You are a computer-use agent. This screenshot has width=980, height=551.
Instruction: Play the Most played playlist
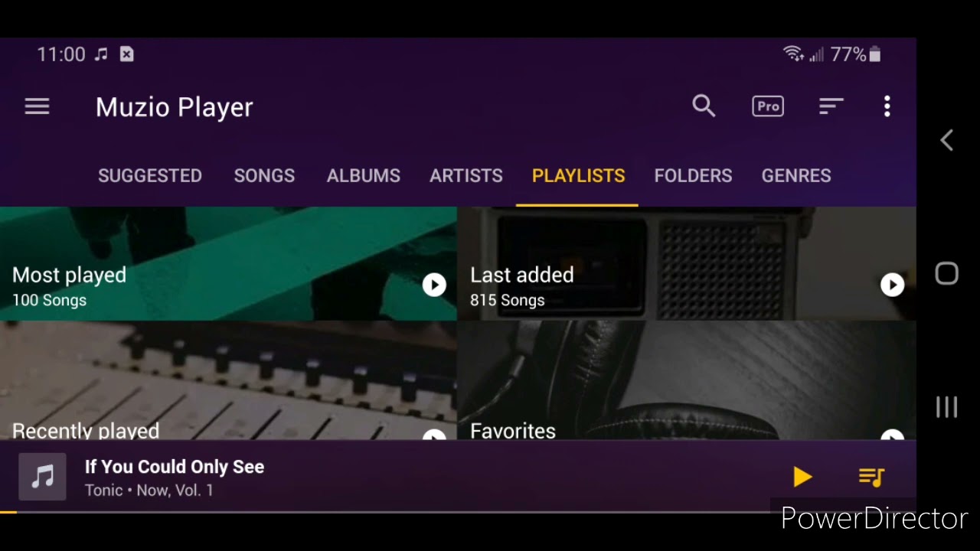(434, 285)
